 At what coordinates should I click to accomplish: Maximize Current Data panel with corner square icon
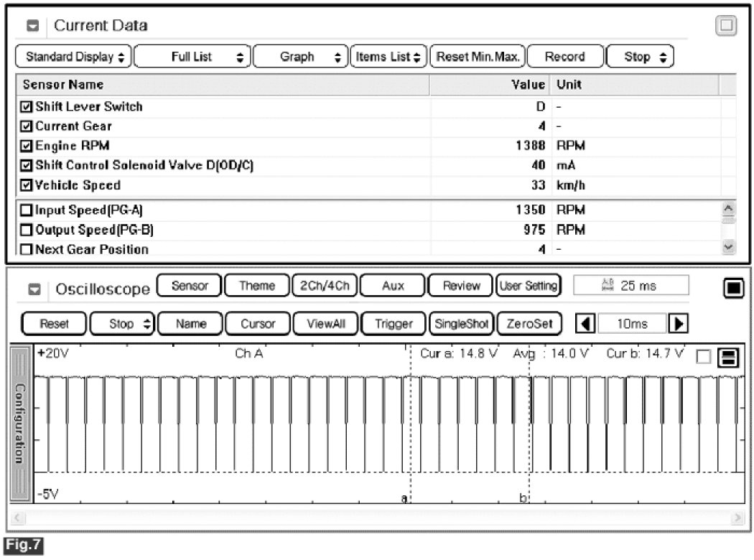[726, 26]
